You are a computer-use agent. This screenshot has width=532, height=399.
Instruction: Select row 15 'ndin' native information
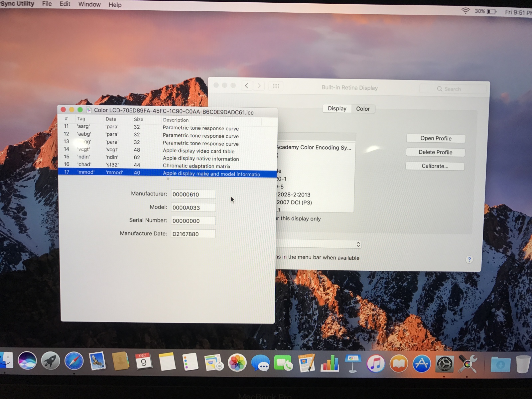coord(168,158)
